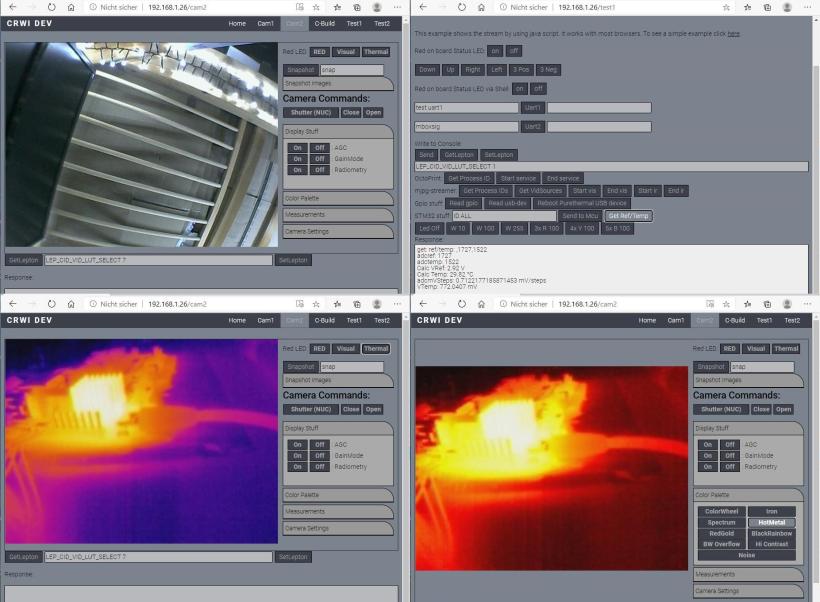Reload the top-right test1 browser page
Image resolution: width=820 pixels, height=602 pixels.
[462, 6]
